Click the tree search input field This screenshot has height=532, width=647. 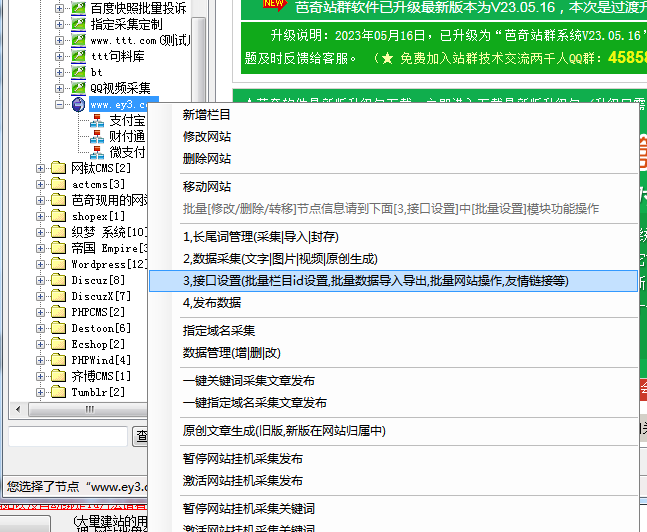68,436
